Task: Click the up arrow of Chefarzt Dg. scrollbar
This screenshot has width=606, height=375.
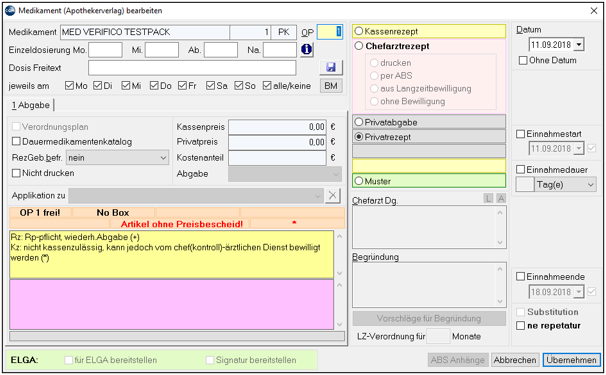Action: pyautogui.click(x=500, y=212)
